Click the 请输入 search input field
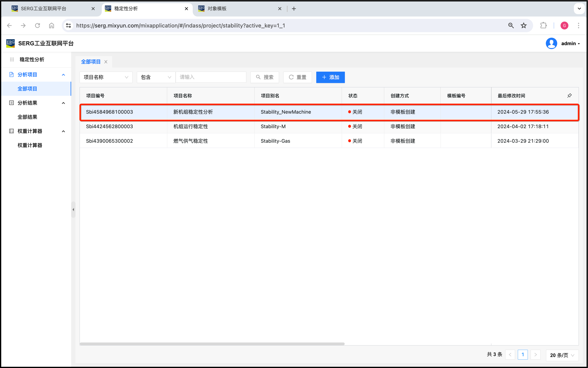Screen dimensions: 588x368 pos(211,77)
